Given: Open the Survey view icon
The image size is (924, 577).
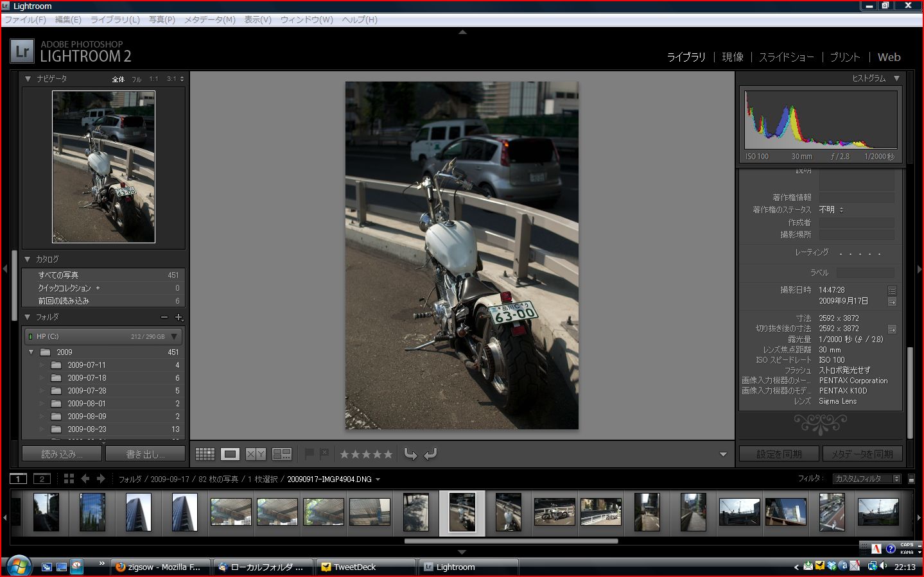Looking at the screenshot, I should 282,454.
